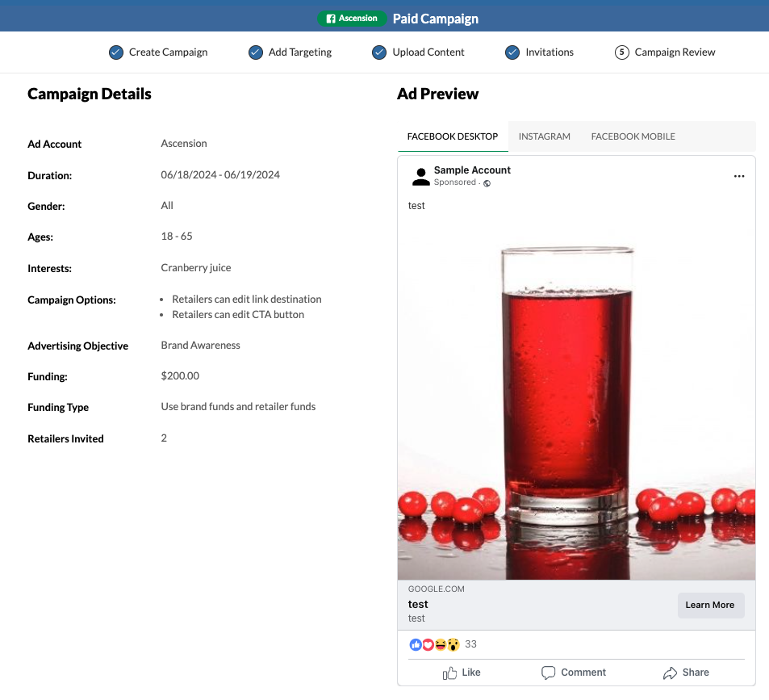Click the Comment text in ad preview
Viewport: 769px width, 700px height.
[x=583, y=673]
